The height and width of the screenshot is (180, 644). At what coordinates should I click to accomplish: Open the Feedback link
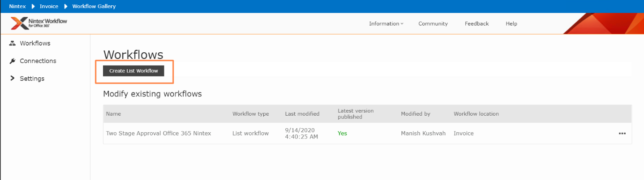coord(477,24)
